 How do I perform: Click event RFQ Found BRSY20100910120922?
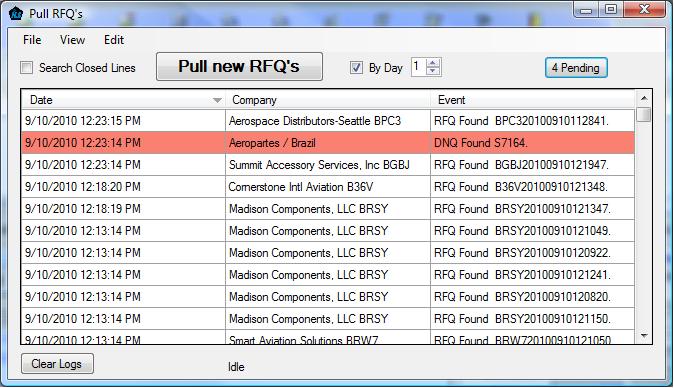point(533,253)
